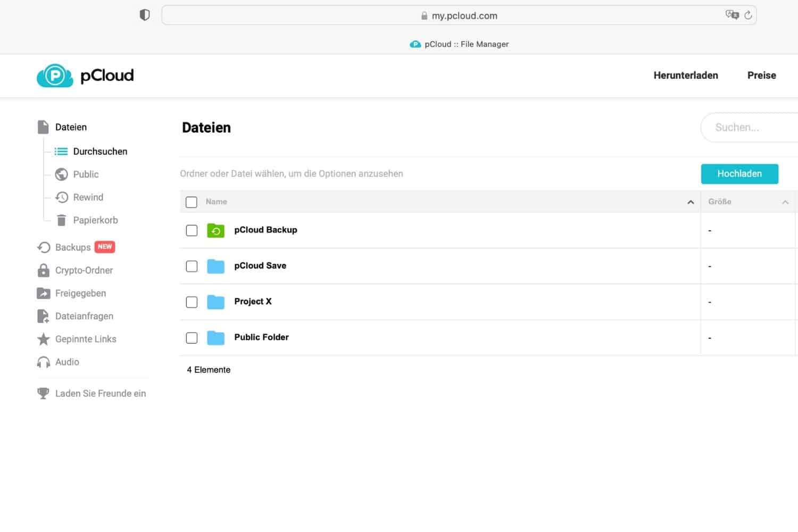Click the Dateianfragen file request icon

click(x=43, y=316)
